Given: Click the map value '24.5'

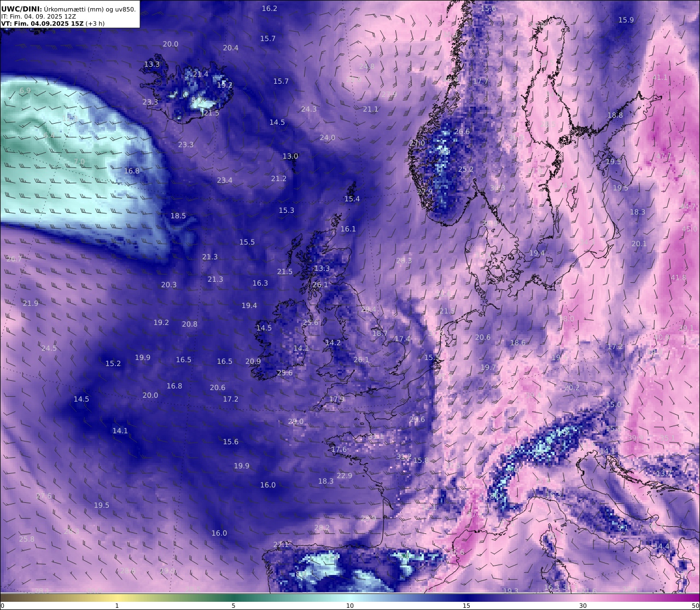Looking at the screenshot, I should (x=49, y=348).
